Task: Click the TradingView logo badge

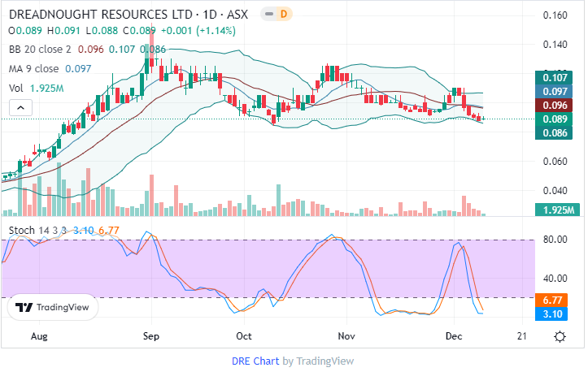Action: click(54, 308)
